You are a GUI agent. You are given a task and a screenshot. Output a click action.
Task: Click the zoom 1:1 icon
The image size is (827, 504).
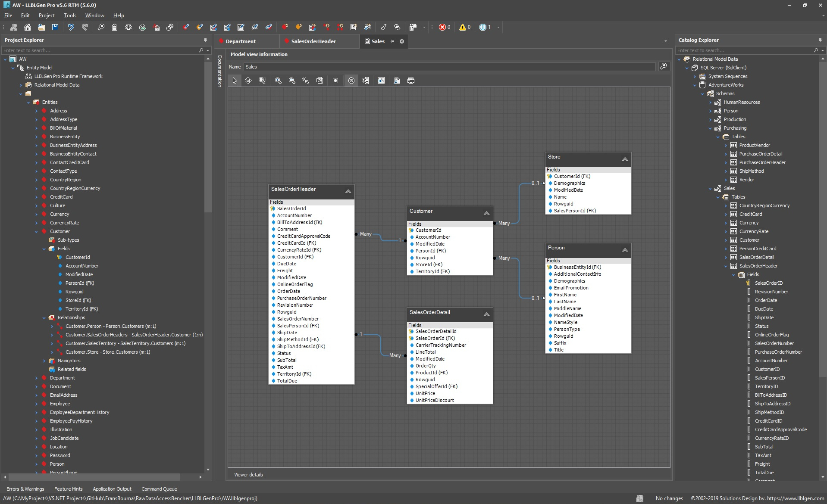[x=306, y=81]
